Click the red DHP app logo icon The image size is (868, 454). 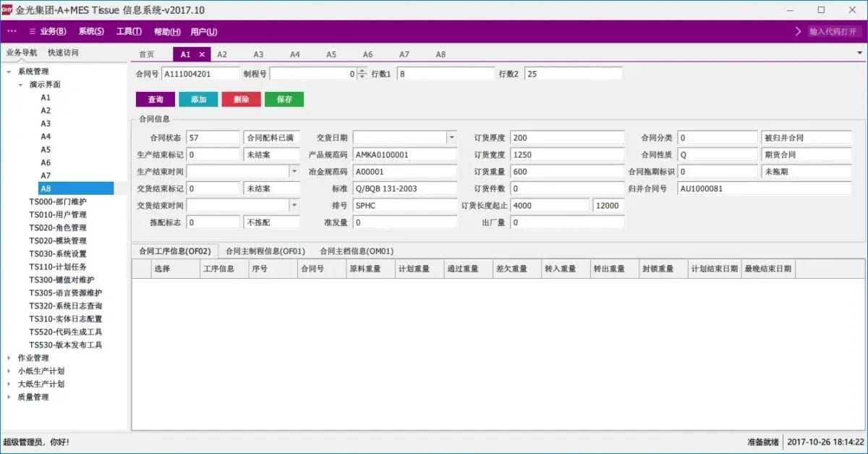pyautogui.click(x=7, y=10)
